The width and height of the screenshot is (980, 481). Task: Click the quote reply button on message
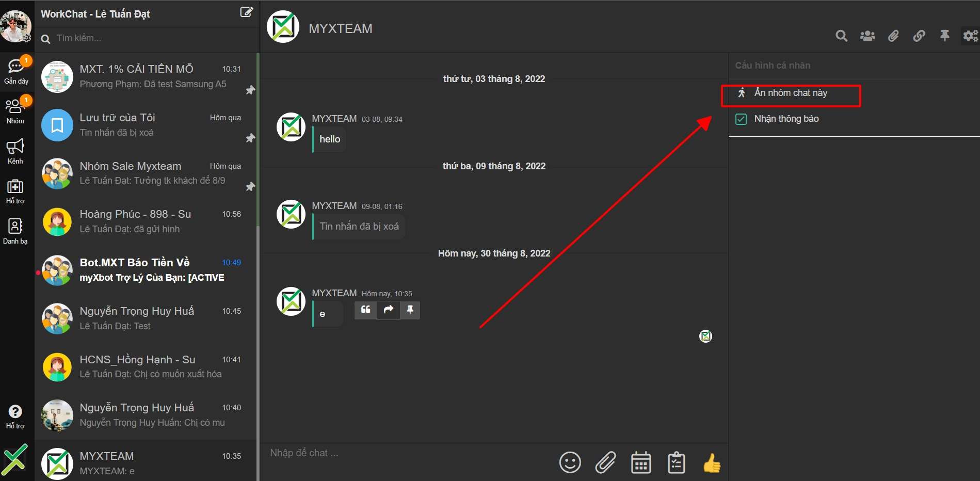365,310
